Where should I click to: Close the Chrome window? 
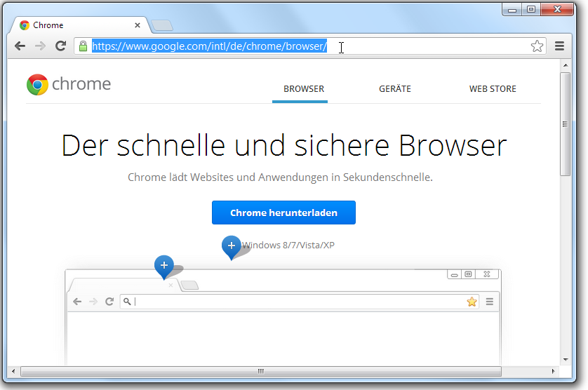coord(557,10)
